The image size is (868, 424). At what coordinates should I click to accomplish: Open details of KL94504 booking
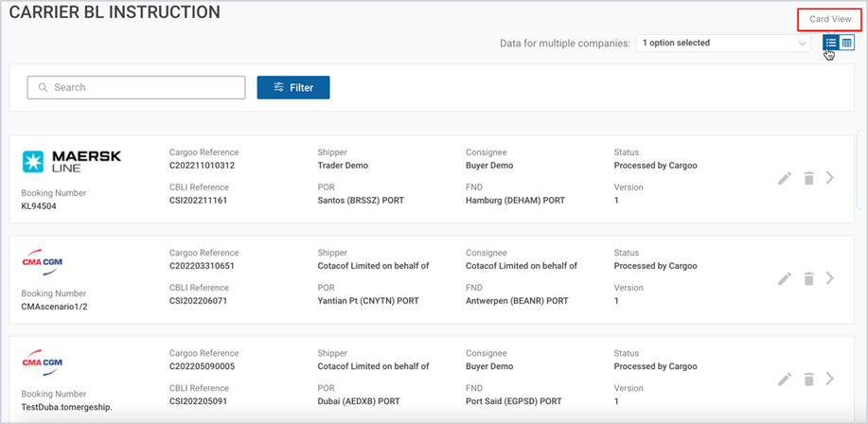point(829,178)
